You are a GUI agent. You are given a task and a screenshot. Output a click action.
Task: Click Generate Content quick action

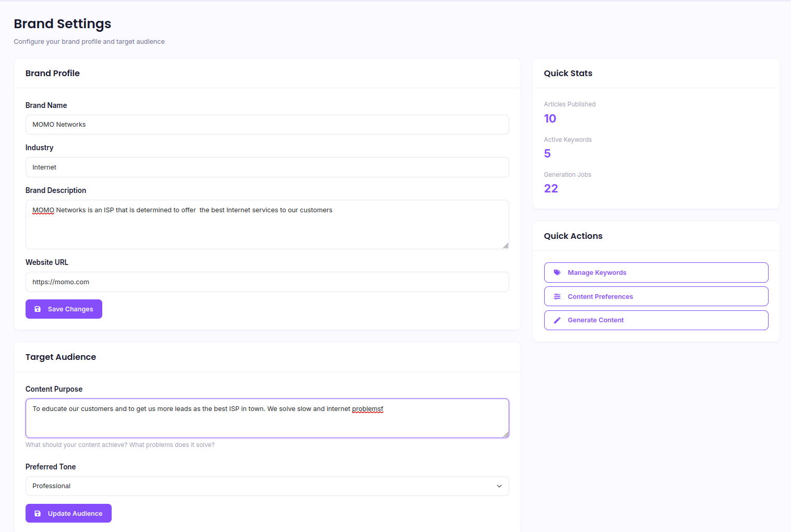pos(595,320)
